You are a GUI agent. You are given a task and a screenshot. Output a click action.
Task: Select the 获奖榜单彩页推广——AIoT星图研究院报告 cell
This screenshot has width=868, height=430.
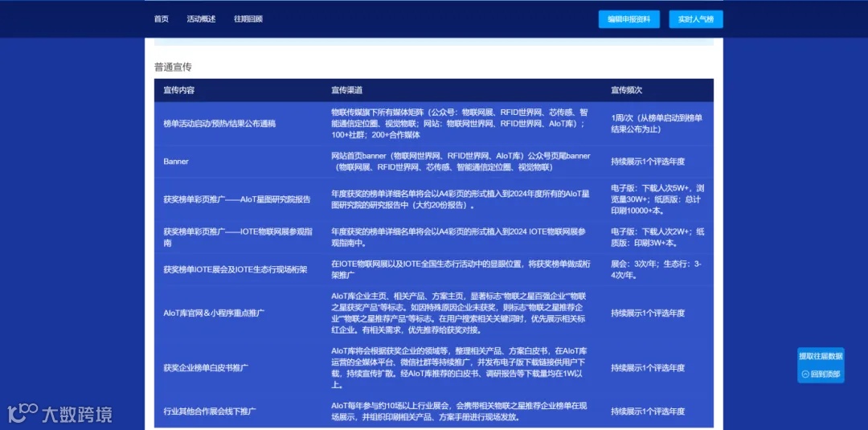tap(237, 199)
